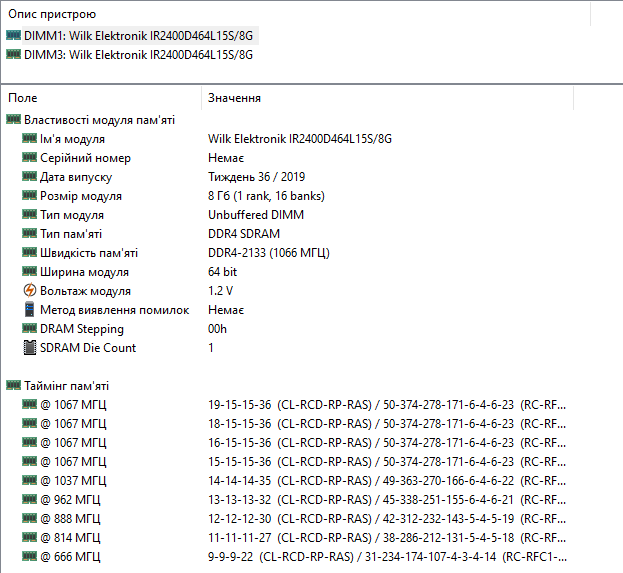Viewport: 623px width, 573px height.
Task: Select the Метод виявлення помилок label
Action: (x=114, y=310)
